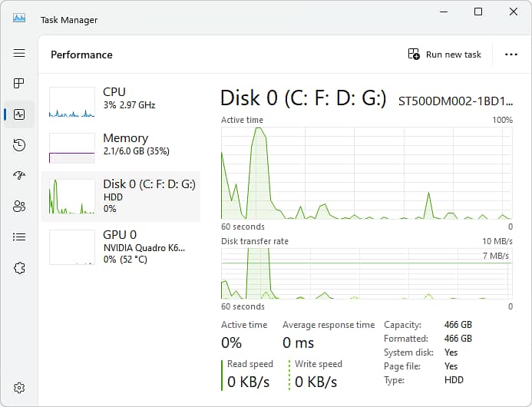Click the Capacity 466 GB value
Image resolution: width=532 pixels, height=407 pixels.
(x=458, y=325)
